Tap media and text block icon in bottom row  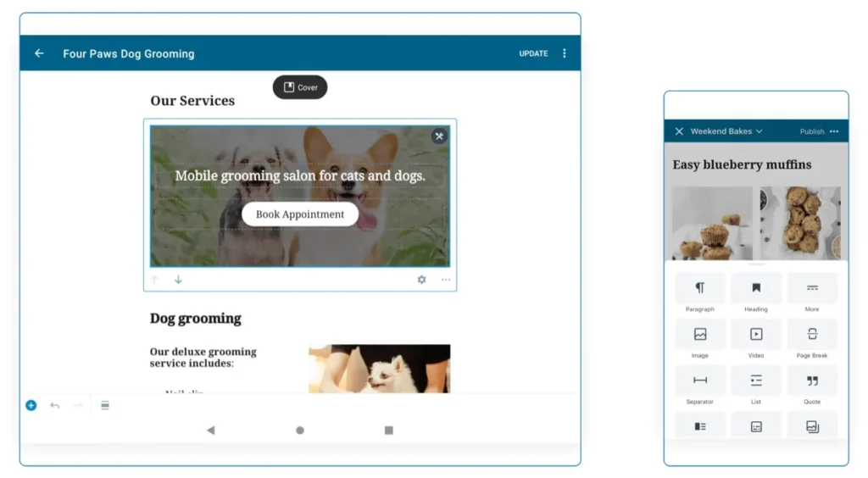pos(699,426)
